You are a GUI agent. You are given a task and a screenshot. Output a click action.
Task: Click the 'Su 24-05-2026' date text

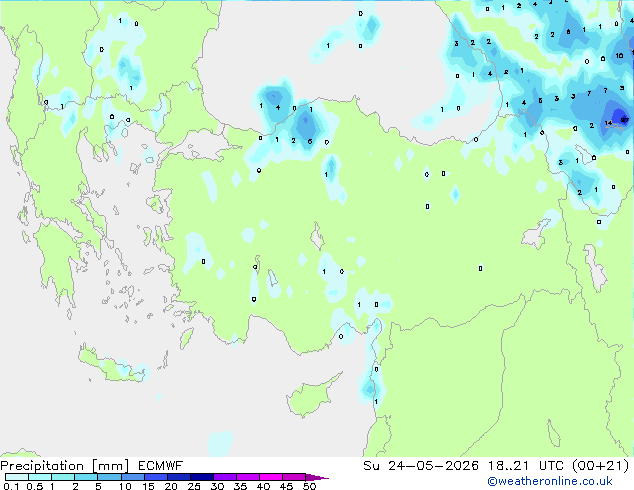[421, 466]
